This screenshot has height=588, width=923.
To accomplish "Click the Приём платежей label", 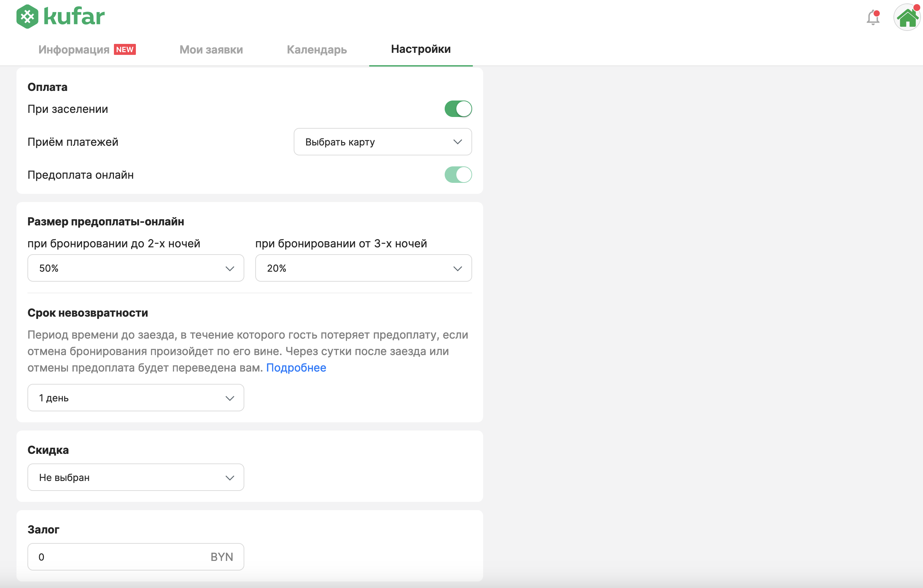I will [73, 142].
